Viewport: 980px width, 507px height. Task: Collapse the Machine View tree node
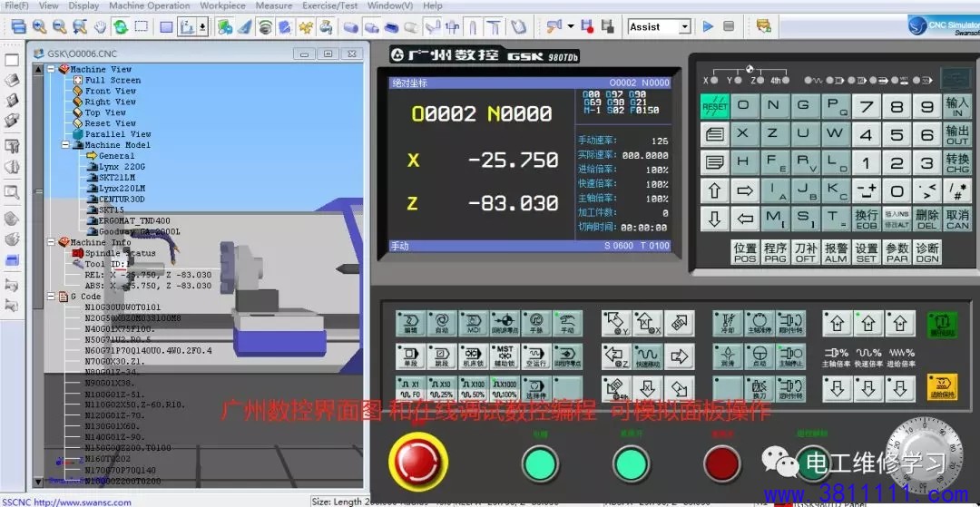pyautogui.click(x=51, y=69)
